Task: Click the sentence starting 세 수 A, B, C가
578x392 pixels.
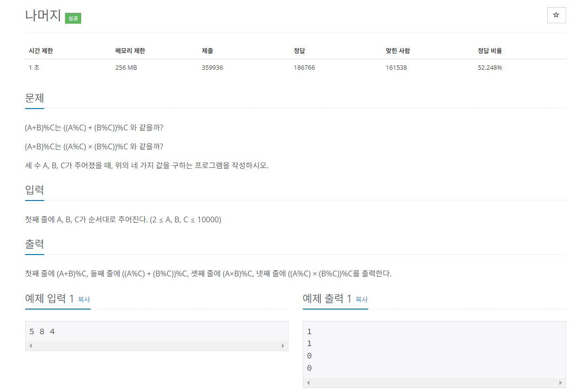Action: click(147, 165)
